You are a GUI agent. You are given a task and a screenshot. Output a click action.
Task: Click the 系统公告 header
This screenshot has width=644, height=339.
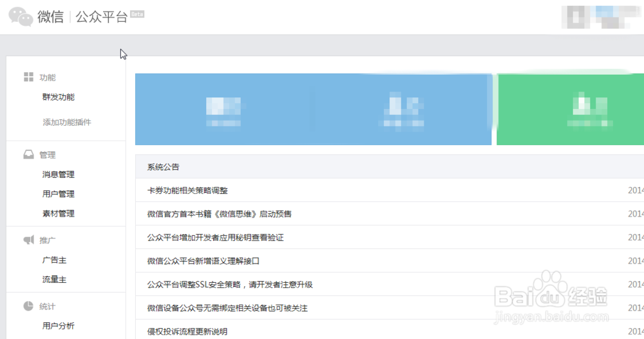pyautogui.click(x=163, y=167)
